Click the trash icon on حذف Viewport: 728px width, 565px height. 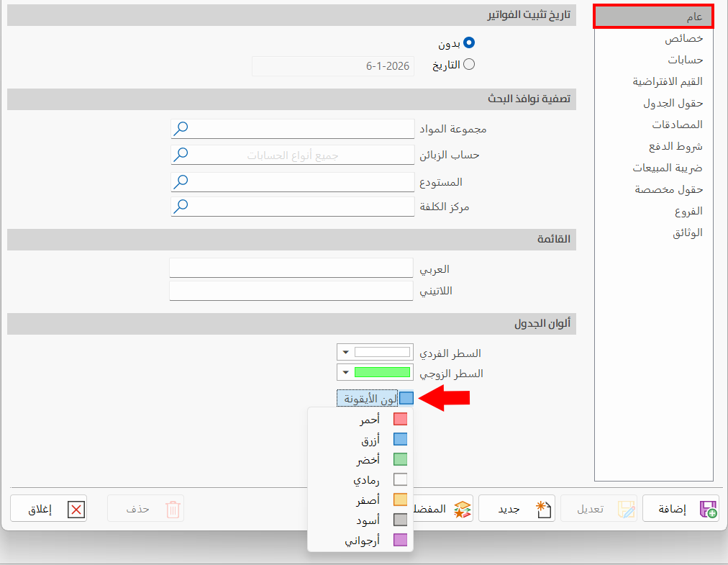point(173,510)
